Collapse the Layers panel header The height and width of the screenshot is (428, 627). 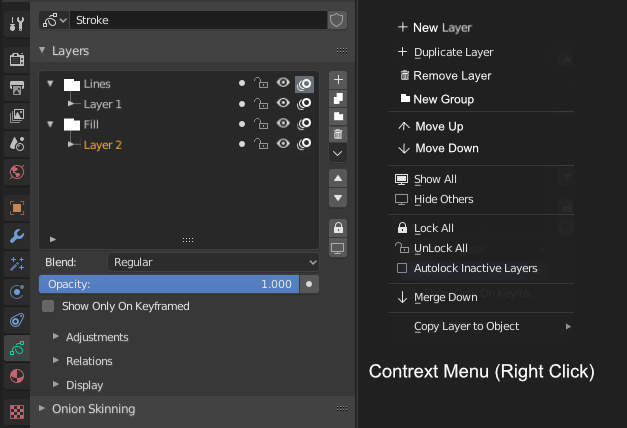point(192,51)
